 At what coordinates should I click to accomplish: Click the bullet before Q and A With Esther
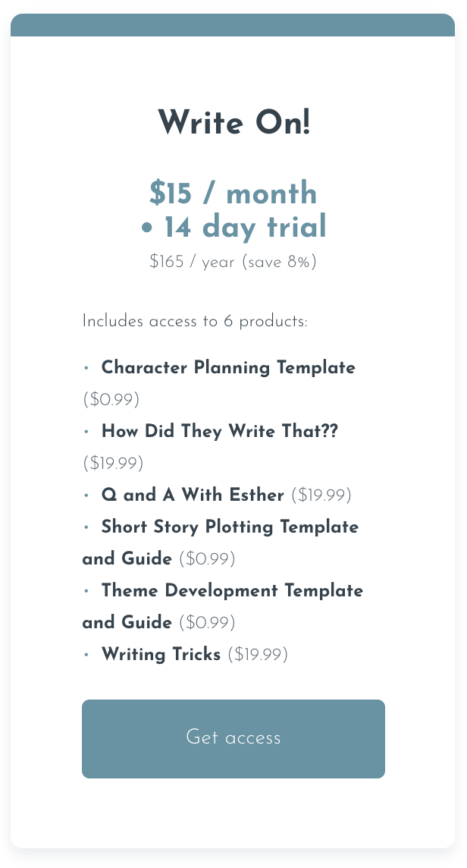click(86, 495)
